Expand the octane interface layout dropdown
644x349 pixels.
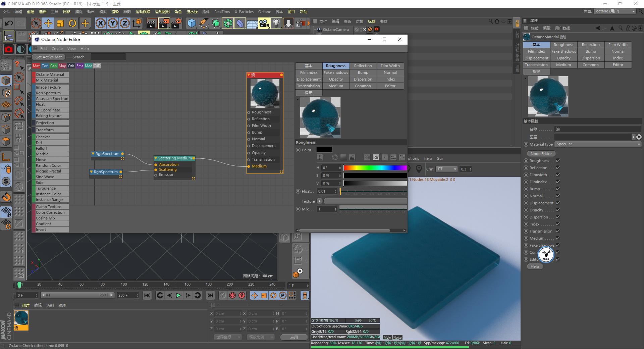click(615, 11)
